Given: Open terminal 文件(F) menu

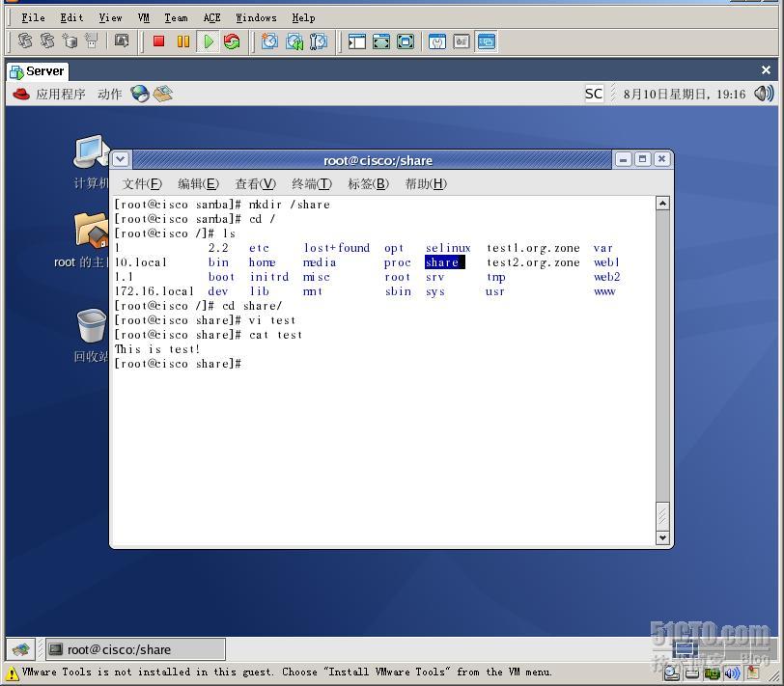Looking at the screenshot, I should pyautogui.click(x=143, y=184).
